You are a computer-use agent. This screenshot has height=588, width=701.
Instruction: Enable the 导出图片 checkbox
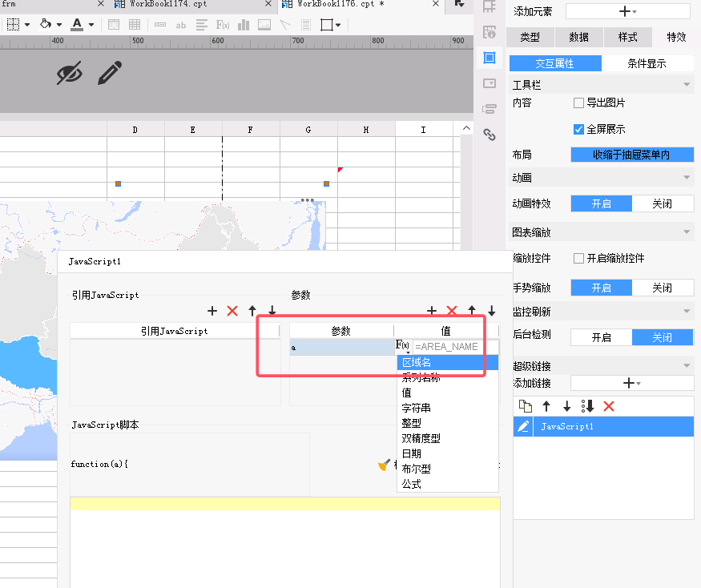point(578,103)
